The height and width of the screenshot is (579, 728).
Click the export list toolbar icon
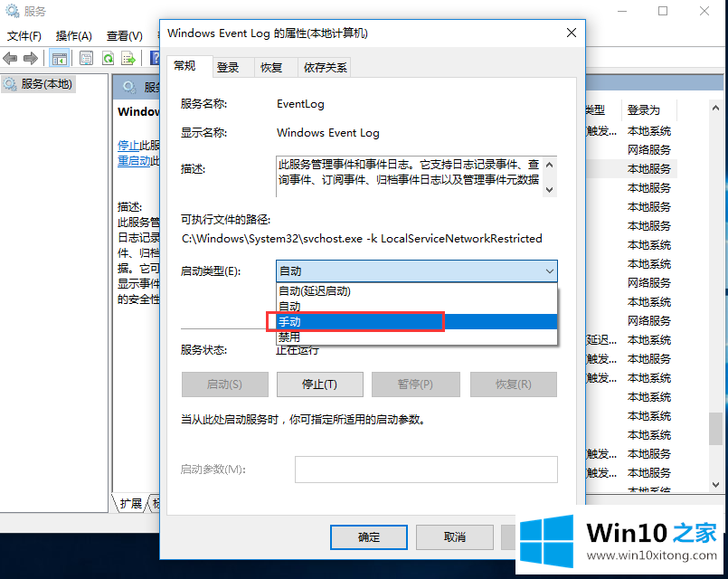click(x=128, y=59)
